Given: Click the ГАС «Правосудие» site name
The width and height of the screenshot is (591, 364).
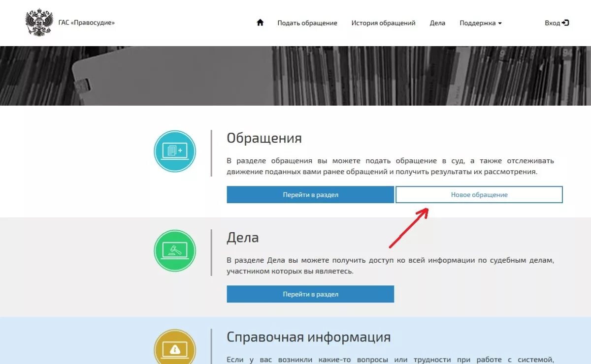Looking at the screenshot, I should pyautogui.click(x=87, y=23).
